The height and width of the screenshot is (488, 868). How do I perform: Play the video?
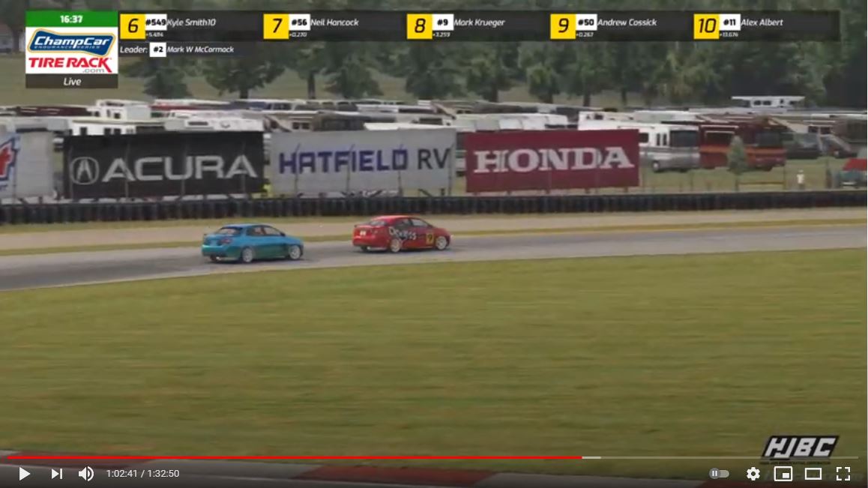pyautogui.click(x=24, y=474)
